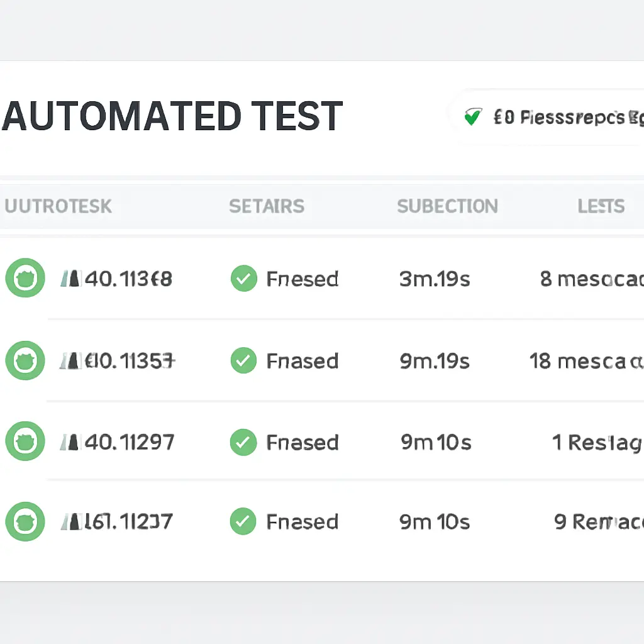Screen dimensions: 644x644
Task: Click the 3m.19s duration value
Action: [x=435, y=279]
